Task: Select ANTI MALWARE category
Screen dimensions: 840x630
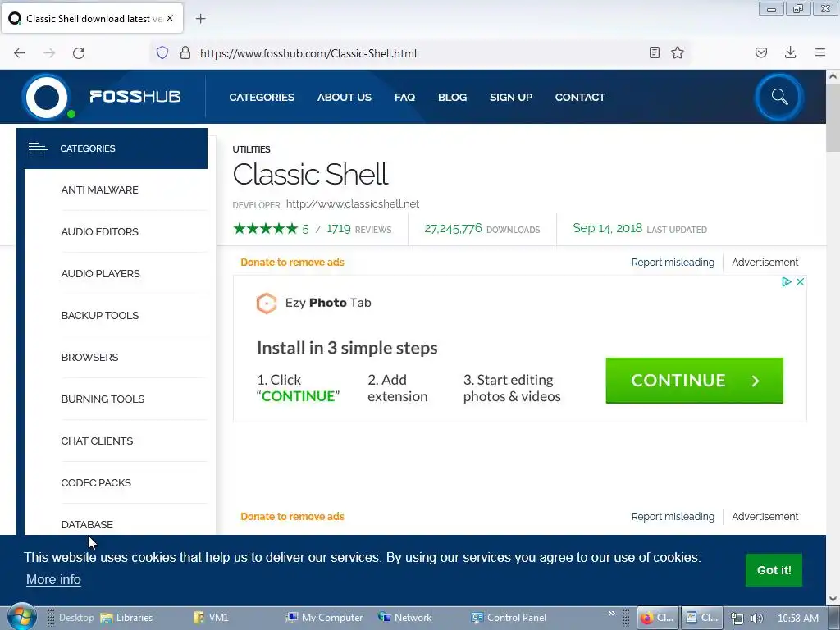Action: point(99,190)
